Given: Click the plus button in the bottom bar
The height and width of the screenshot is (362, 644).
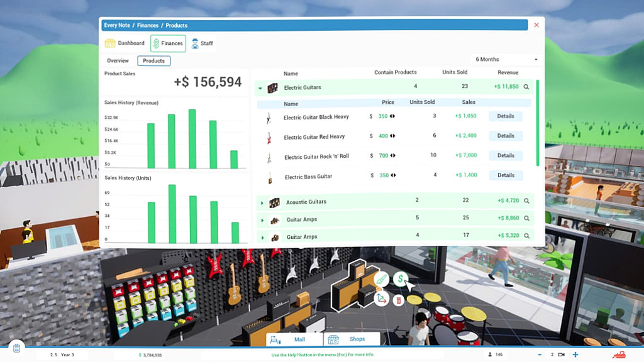Looking at the screenshot, I should pos(575,354).
